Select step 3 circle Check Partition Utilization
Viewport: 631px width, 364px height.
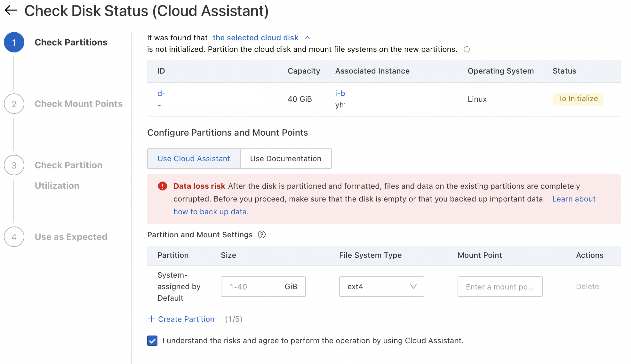14,165
